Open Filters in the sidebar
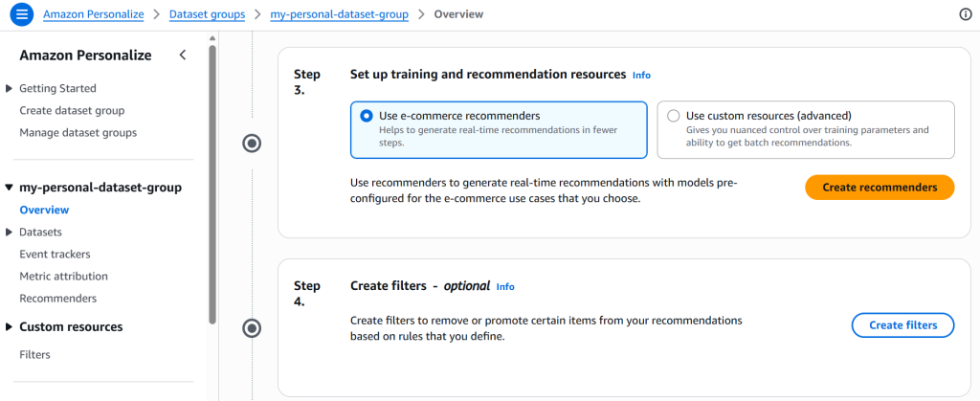980x401 pixels. (35, 355)
